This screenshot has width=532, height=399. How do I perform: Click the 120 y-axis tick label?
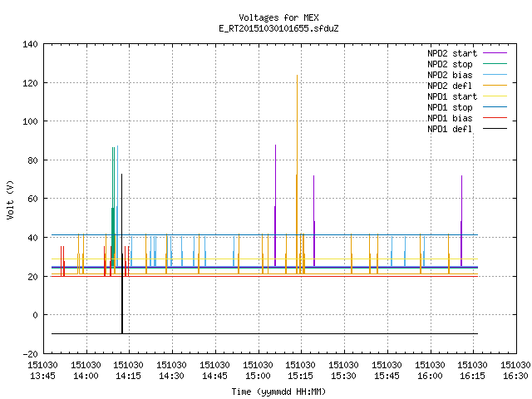click(30, 83)
